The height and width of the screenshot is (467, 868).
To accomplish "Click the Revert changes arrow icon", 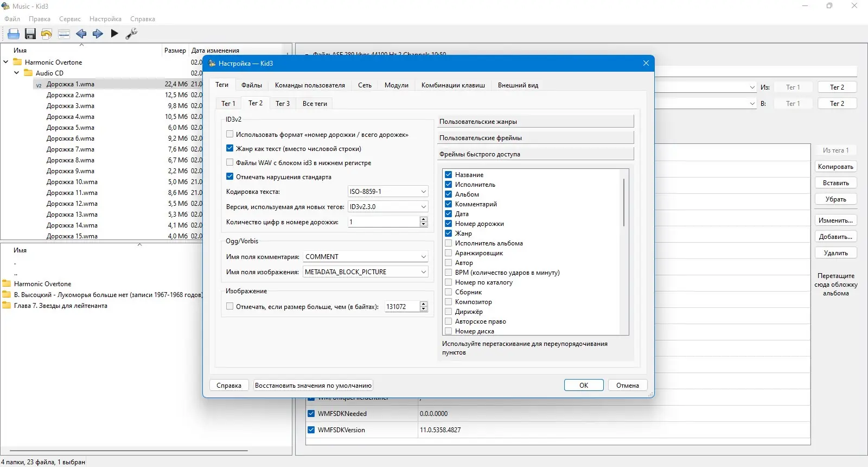I will (47, 34).
